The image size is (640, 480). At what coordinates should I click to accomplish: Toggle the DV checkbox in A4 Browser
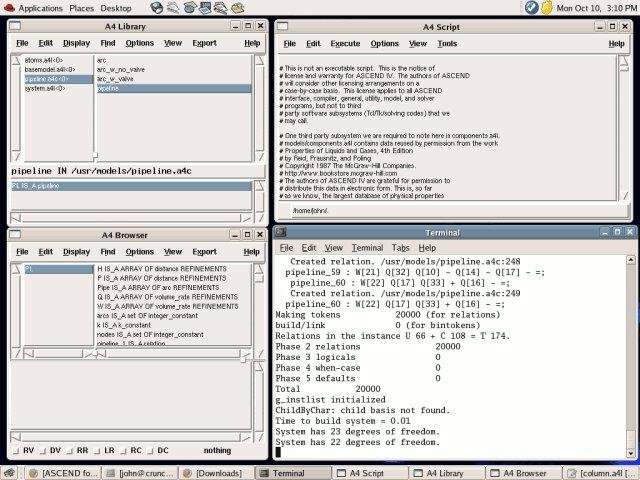[x=42, y=451]
